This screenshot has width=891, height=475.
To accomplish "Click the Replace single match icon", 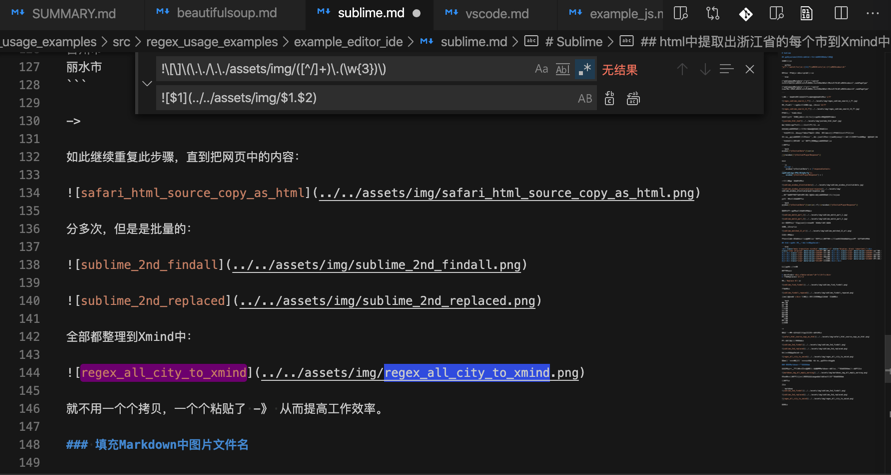I will click(609, 98).
